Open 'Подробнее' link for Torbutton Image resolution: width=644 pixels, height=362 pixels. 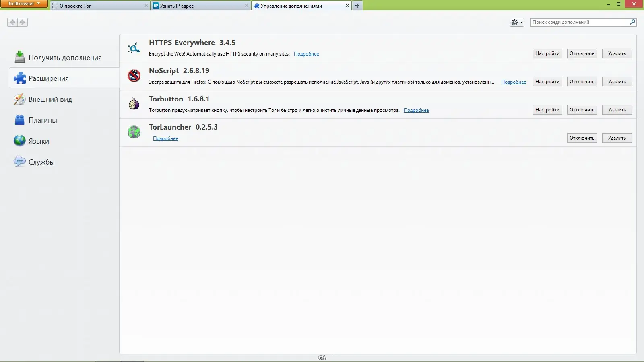(416, 110)
